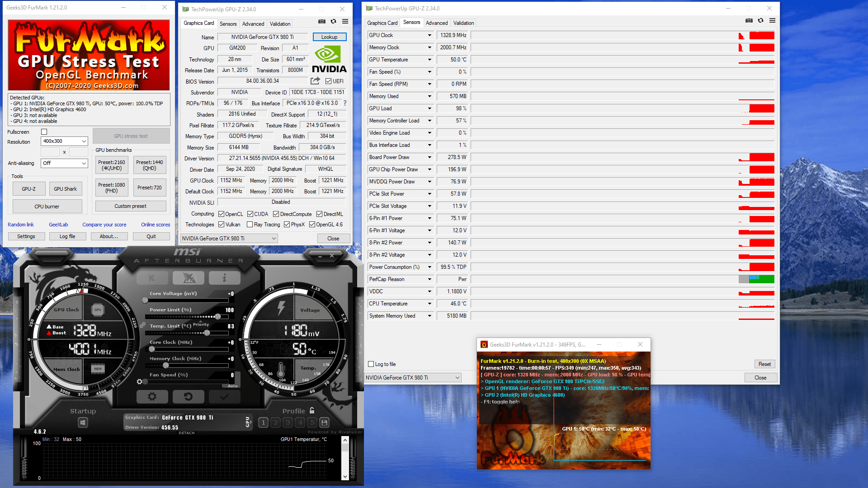Open Kombustor via the K button in Afterburner
868x488 pixels.
[x=152, y=278]
